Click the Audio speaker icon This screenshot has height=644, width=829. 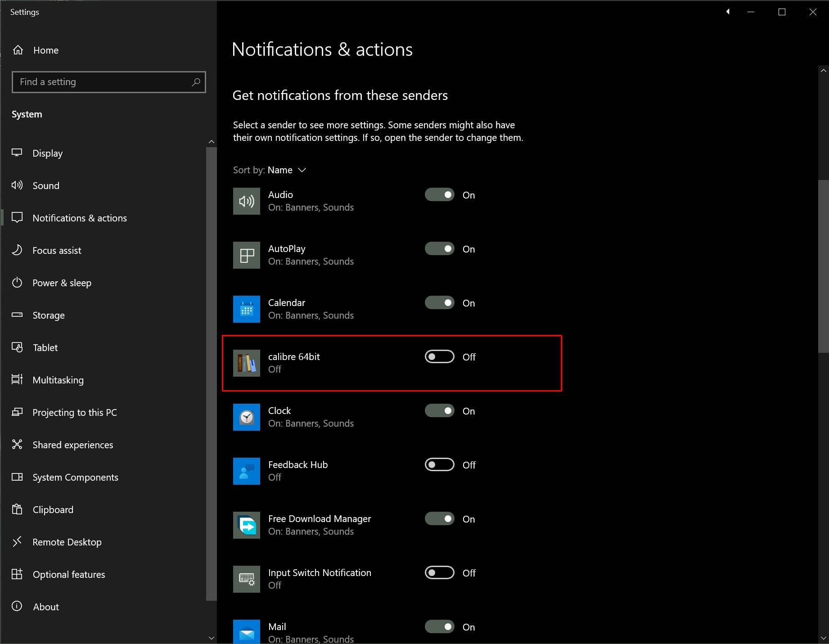click(246, 201)
